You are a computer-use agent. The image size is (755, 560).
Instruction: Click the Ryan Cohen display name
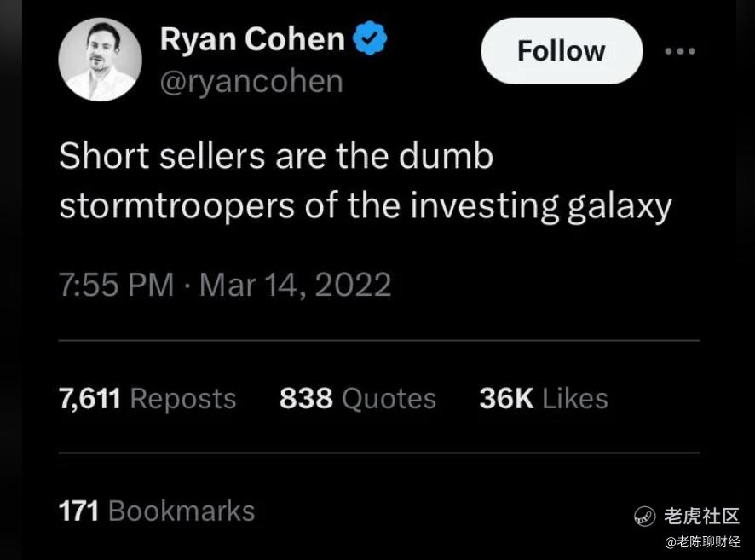point(252,38)
